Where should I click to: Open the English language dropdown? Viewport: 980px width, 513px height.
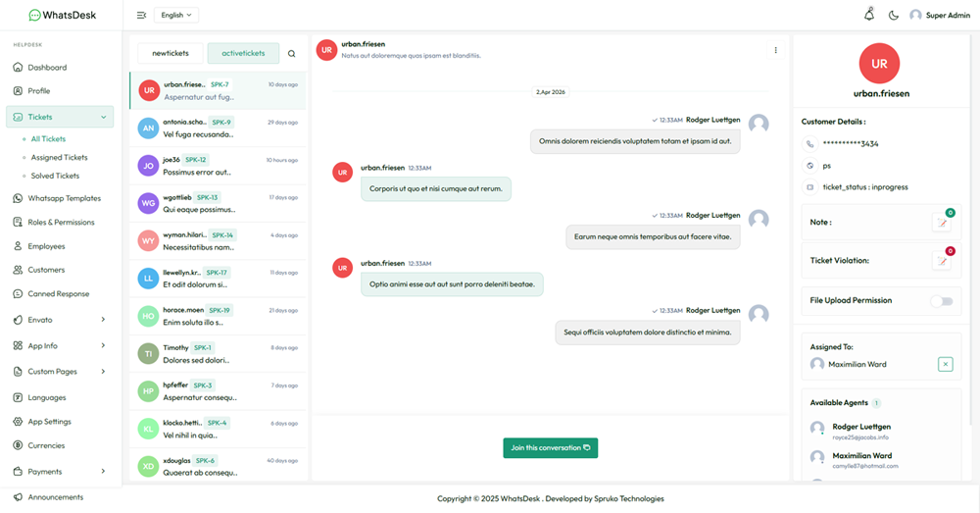[x=176, y=15]
